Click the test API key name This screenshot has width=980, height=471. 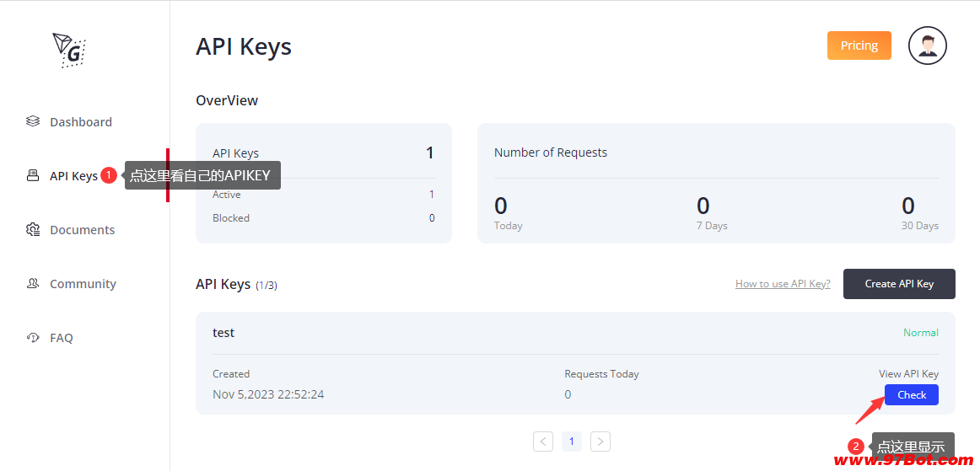pyautogui.click(x=223, y=333)
